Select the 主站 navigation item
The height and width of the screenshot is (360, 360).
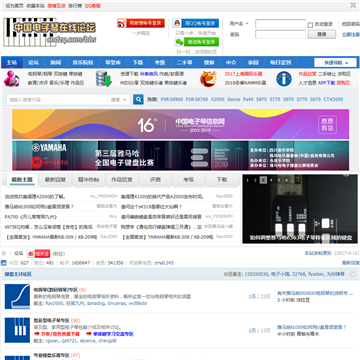pos(12,62)
